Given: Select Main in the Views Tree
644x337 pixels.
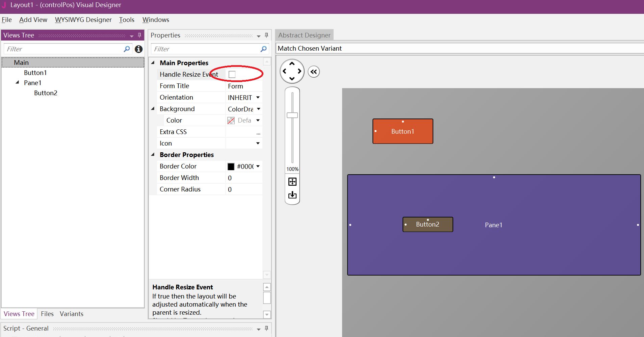Looking at the screenshot, I should point(73,62).
